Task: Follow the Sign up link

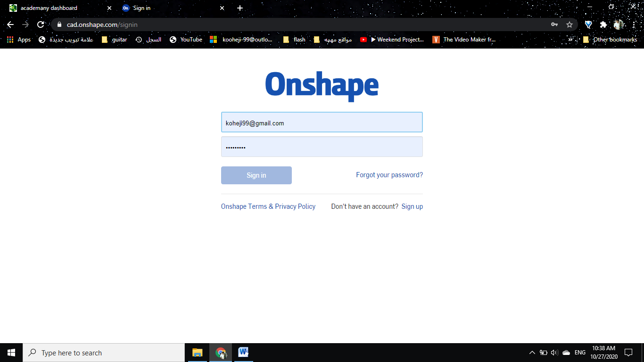Action: tap(412, 206)
